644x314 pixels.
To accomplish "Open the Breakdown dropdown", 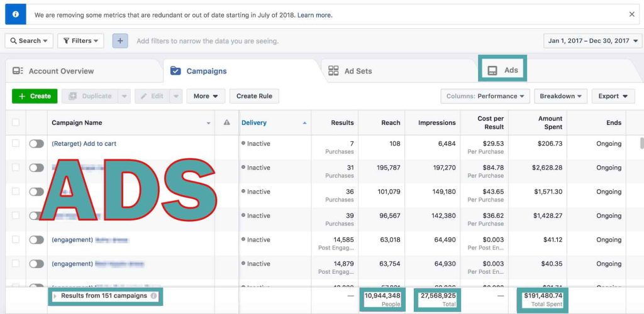I will 560,96.
